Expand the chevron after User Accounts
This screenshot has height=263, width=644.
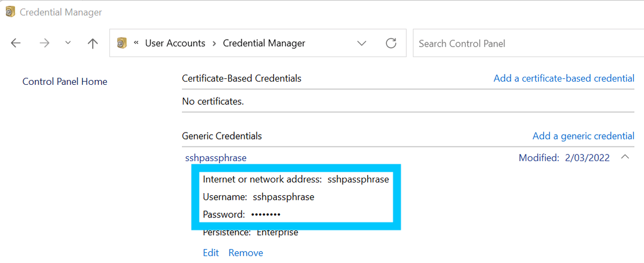point(214,43)
